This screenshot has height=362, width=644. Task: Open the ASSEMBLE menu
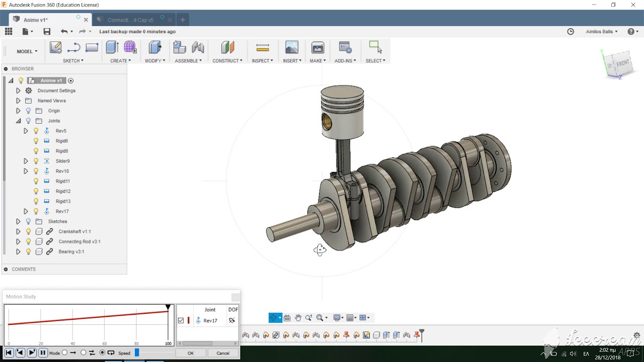(x=188, y=61)
